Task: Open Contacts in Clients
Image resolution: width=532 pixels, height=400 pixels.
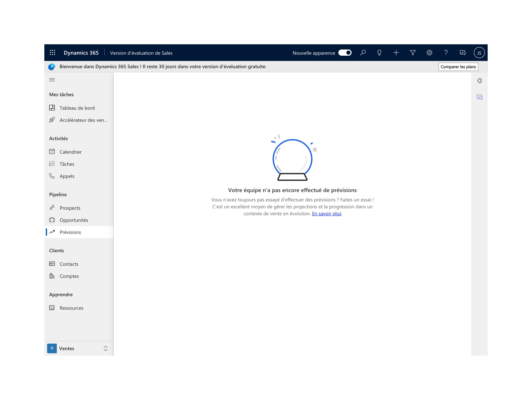Action: pos(79,264)
